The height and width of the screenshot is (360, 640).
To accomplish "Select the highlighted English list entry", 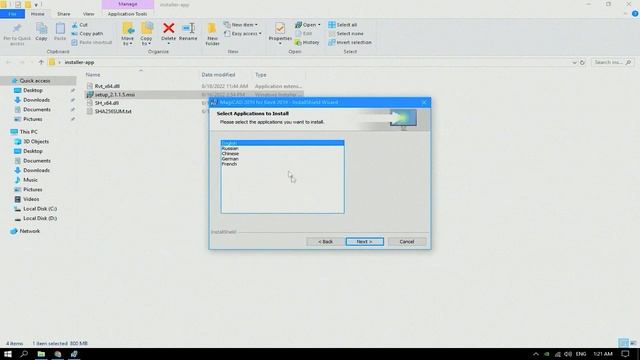I will tap(282, 143).
